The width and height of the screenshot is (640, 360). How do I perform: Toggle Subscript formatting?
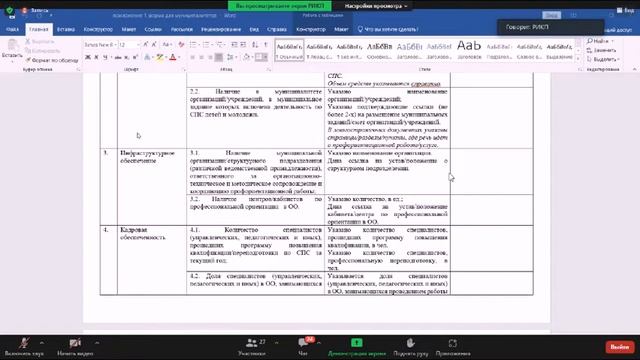coord(127,57)
